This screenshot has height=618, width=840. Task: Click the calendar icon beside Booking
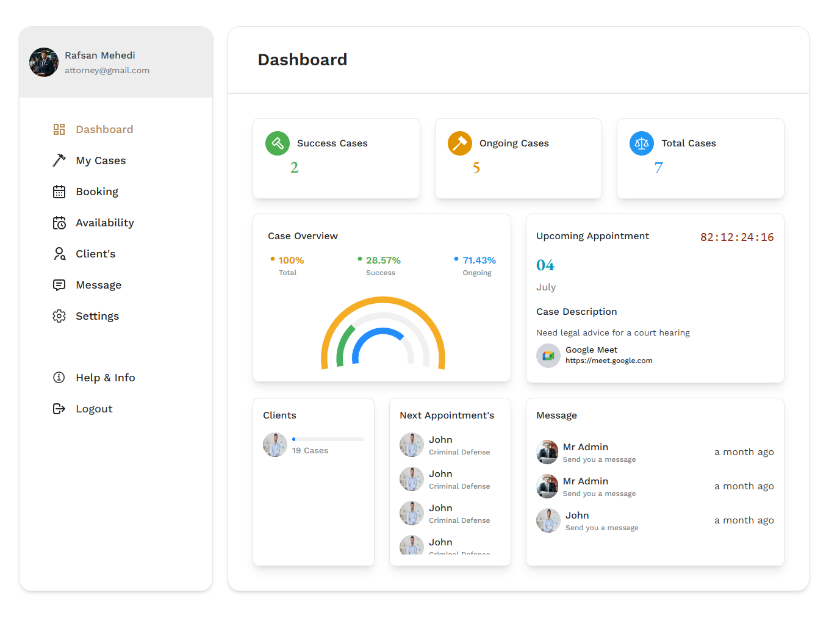coord(59,192)
